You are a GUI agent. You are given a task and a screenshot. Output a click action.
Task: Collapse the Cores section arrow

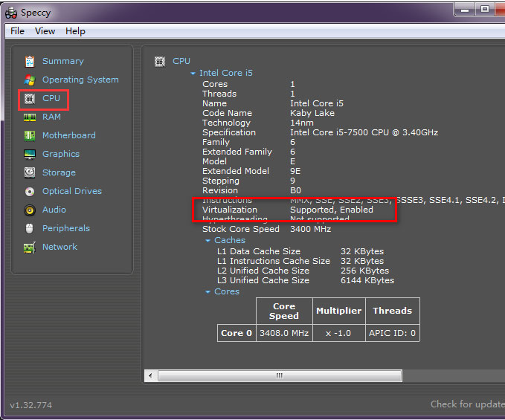(x=208, y=292)
